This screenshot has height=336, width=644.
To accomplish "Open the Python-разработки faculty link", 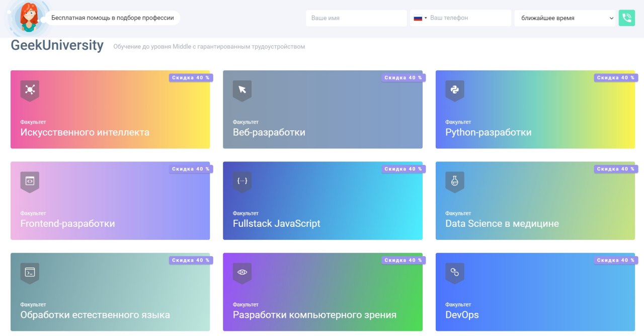I will tap(535, 110).
